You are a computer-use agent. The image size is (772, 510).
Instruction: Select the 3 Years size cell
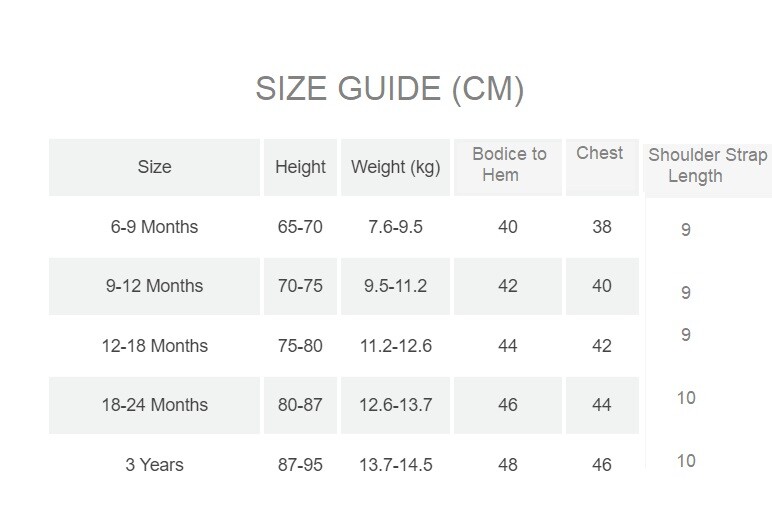tap(154, 465)
